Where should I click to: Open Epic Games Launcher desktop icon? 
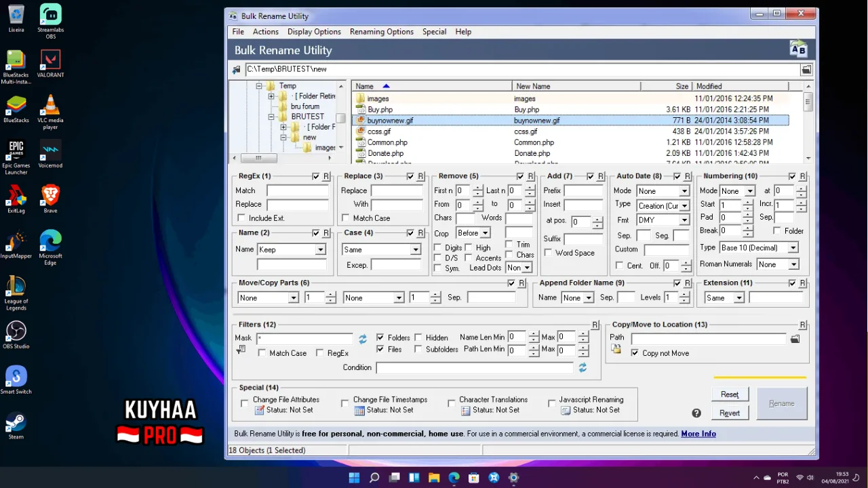16,157
